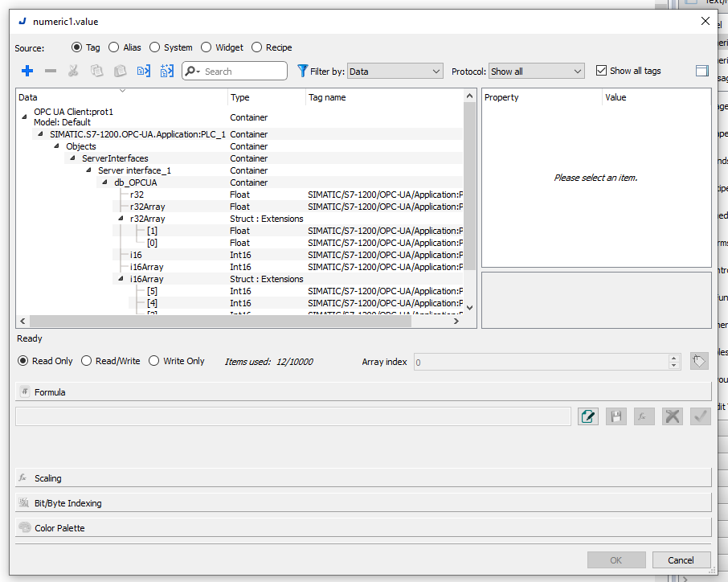Select the Recipe source radio button
Image resolution: width=728 pixels, height=582 pixels.
tap(256, 47)
